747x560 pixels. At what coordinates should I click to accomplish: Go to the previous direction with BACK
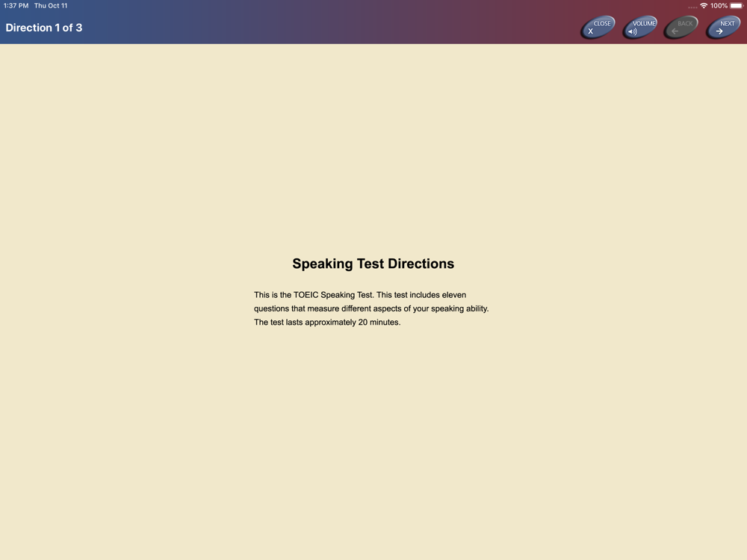681,28
